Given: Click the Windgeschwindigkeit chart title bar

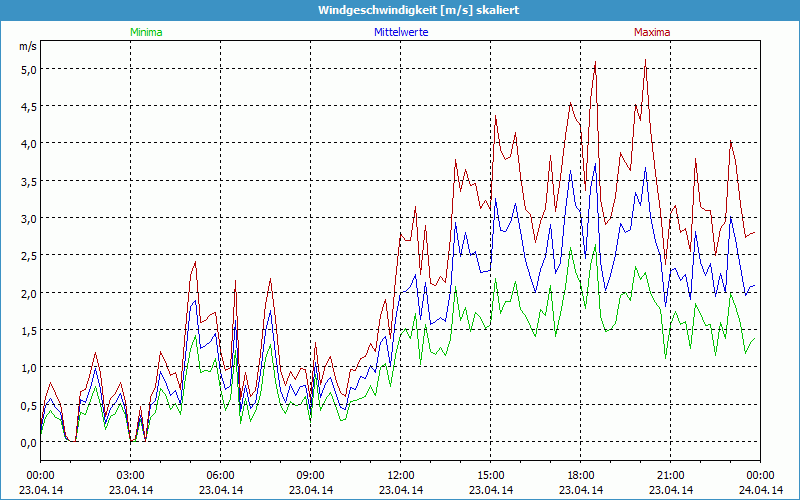Looking at the screenshot, I should pos(400,10).
